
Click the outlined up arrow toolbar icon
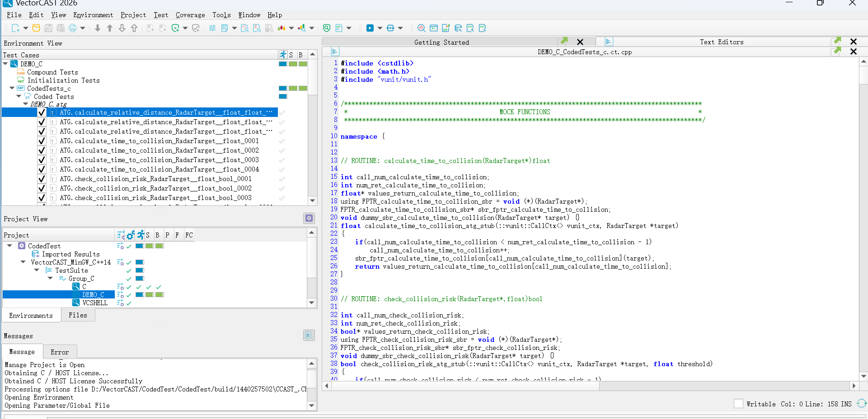134,28
